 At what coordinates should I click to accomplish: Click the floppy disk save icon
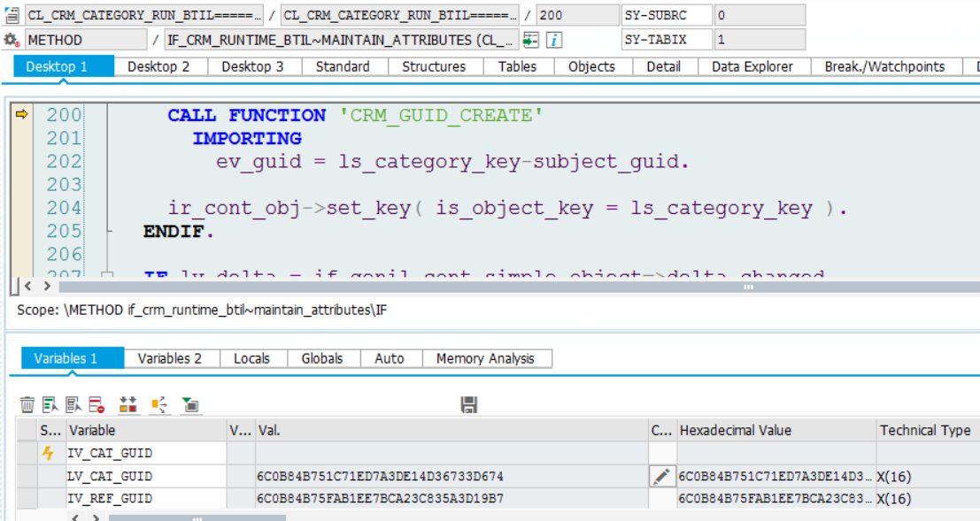pos(468,405)
